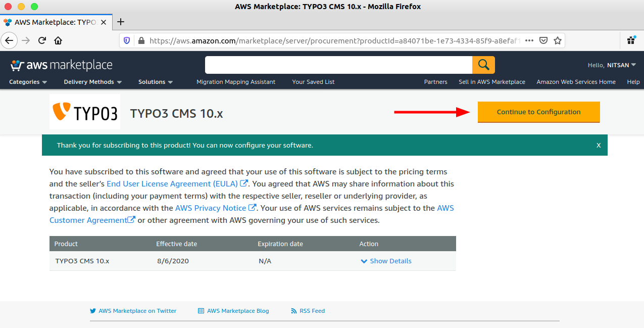This screenshot has width=644, height=328.
Task: Open End User License Agreement link
Action: click(x=177, y=184)
